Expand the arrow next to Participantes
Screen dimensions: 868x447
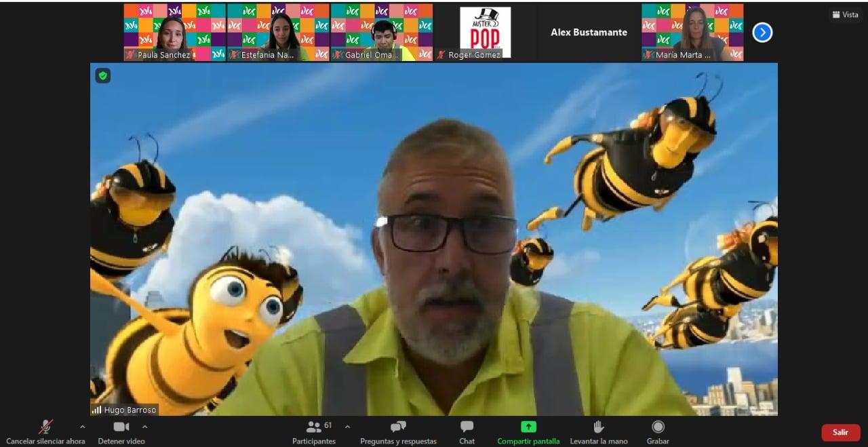tap(347, 427)
